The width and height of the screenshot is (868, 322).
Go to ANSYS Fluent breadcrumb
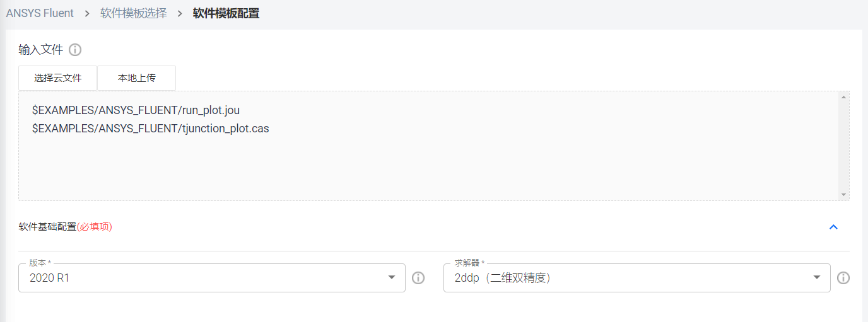40,13
